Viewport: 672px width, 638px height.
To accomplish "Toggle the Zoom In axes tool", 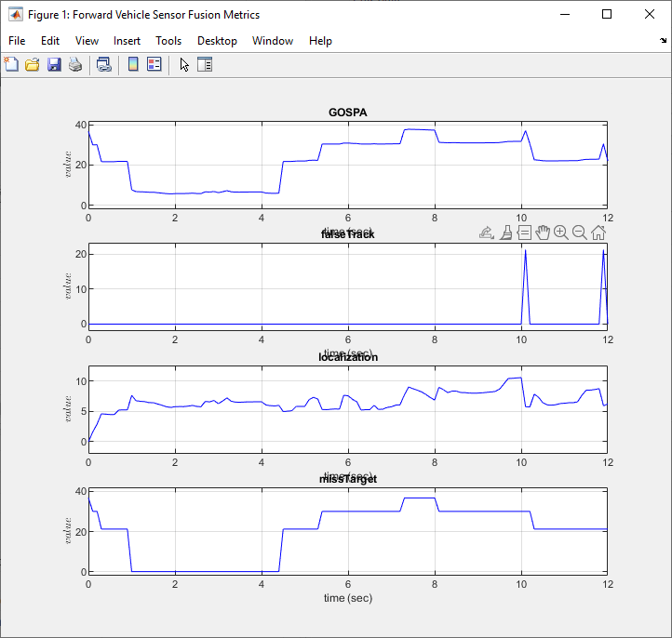I will [560, 233].
